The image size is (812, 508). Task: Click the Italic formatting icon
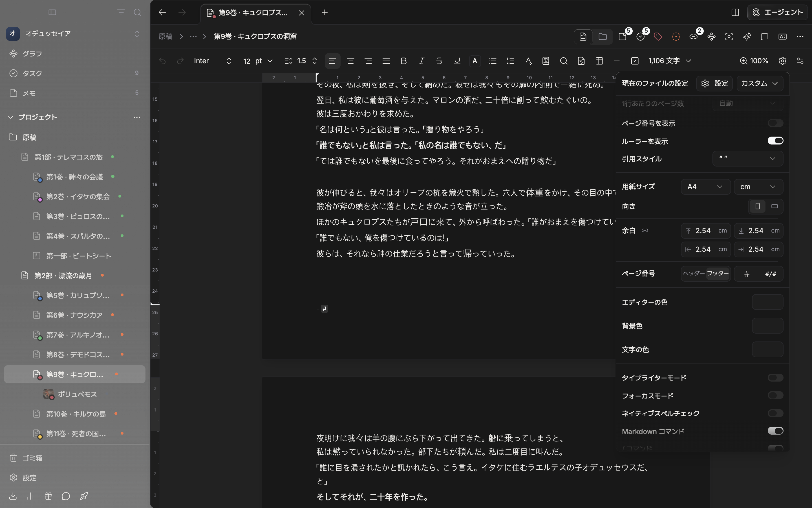(422, 61)
